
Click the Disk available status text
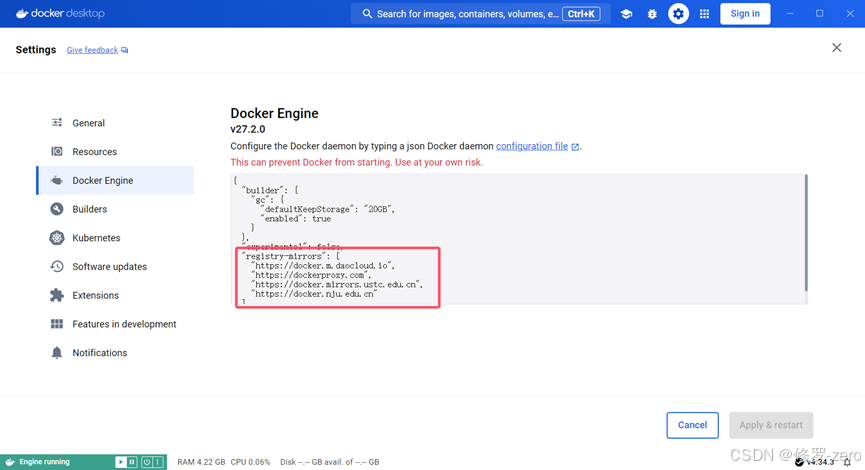point(329,462)
